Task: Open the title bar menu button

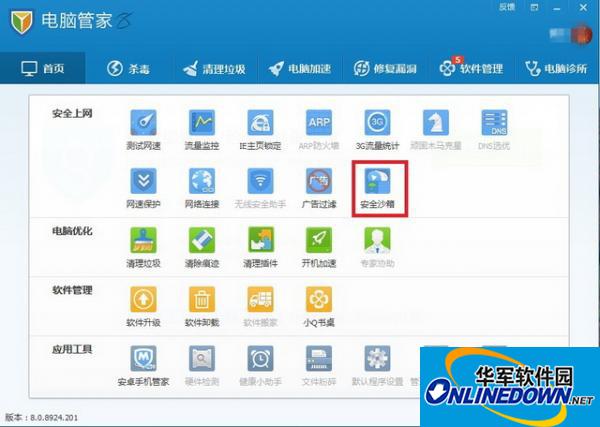Action: 535,7
